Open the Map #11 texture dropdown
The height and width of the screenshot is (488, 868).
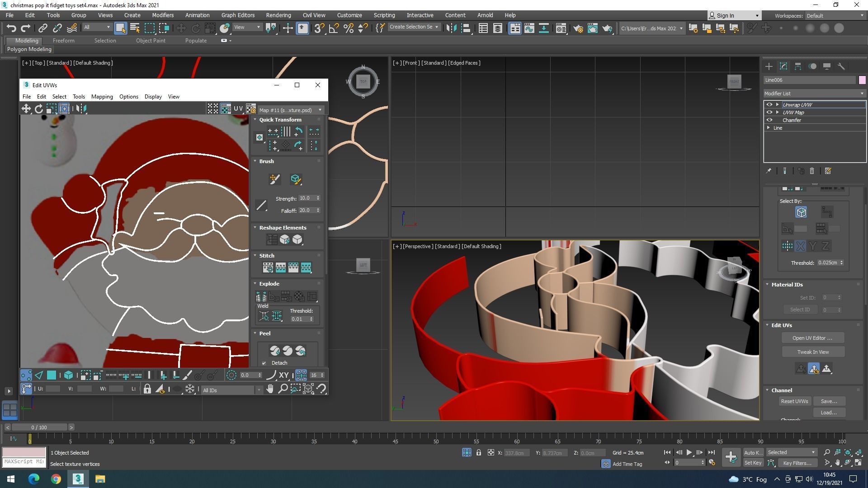(x=290, y=110)
